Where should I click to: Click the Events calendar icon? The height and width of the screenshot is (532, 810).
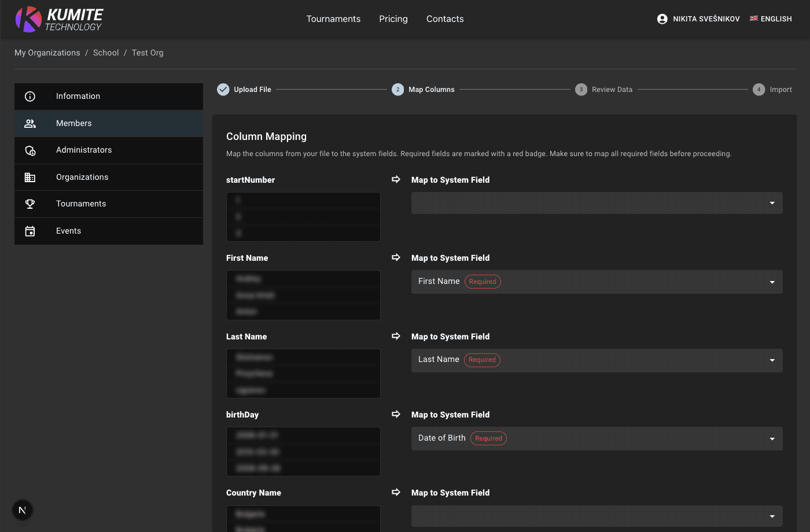[30, 231]
